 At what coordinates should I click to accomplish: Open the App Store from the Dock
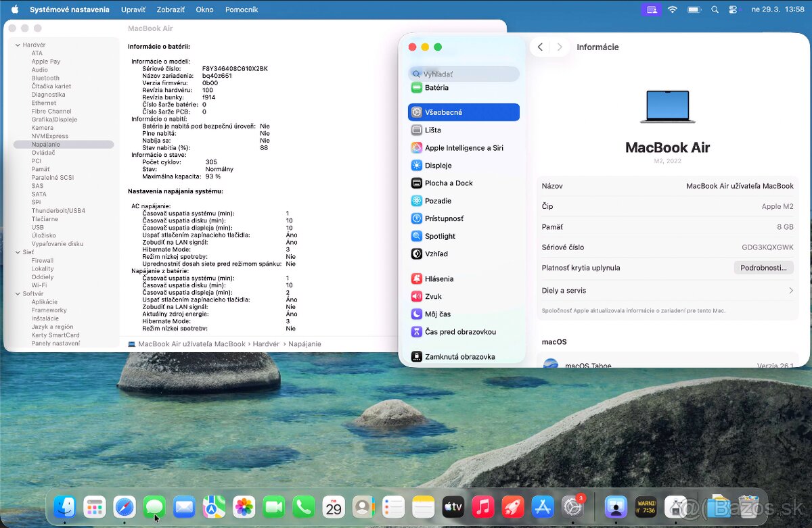coord(542,506)
